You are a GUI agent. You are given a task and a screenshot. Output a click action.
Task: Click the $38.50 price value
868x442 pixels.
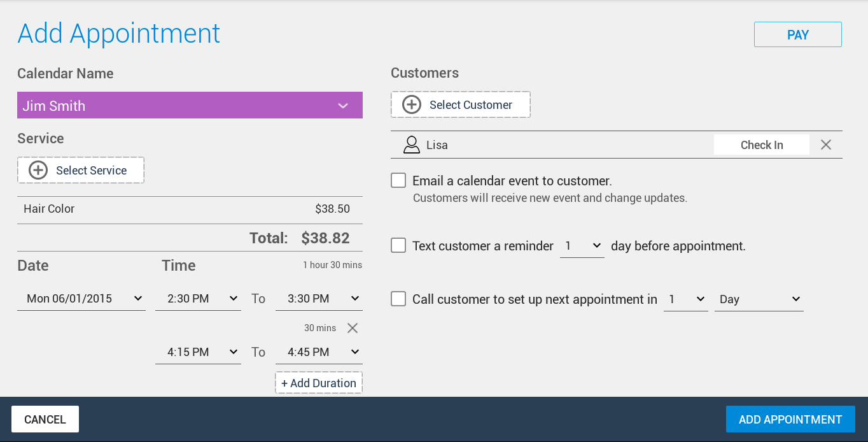pyautogui.click(x=332, y=209)
